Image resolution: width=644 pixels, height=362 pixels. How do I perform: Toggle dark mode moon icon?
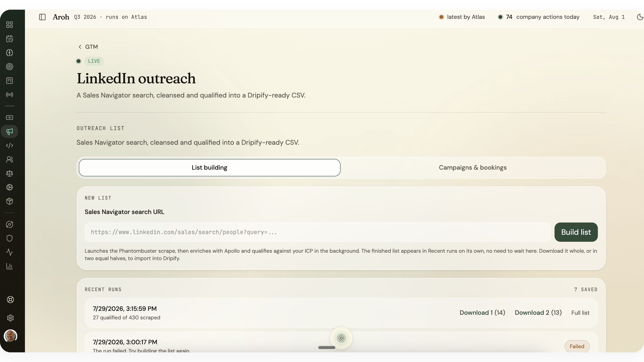point(640,17)
